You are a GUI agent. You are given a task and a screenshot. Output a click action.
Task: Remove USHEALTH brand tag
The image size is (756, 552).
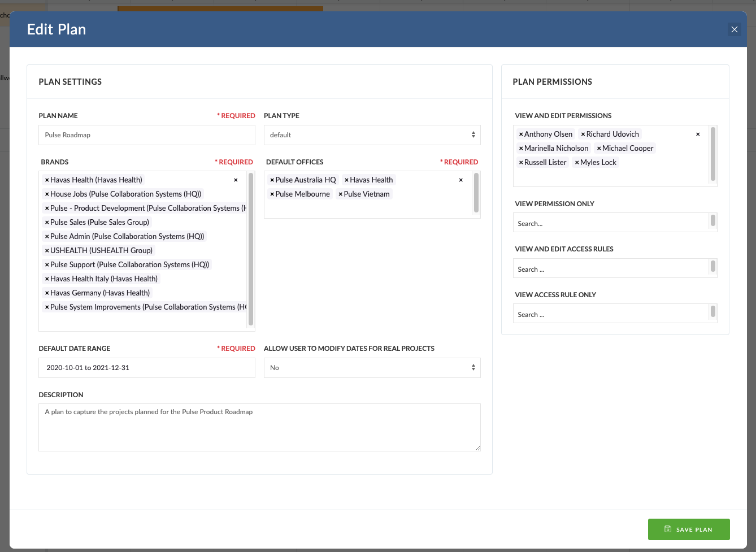point(47,251)
